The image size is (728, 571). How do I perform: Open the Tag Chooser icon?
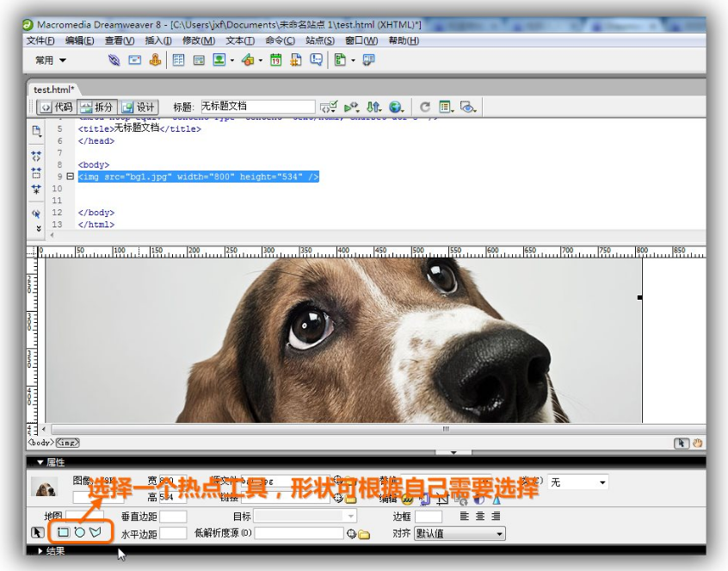[x=368, y=60]
